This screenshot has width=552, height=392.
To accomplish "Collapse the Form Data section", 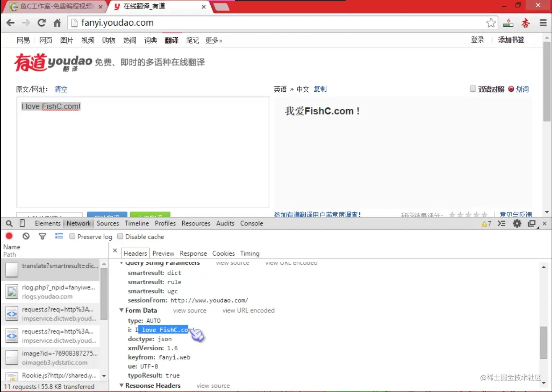I will click(122, 310).
